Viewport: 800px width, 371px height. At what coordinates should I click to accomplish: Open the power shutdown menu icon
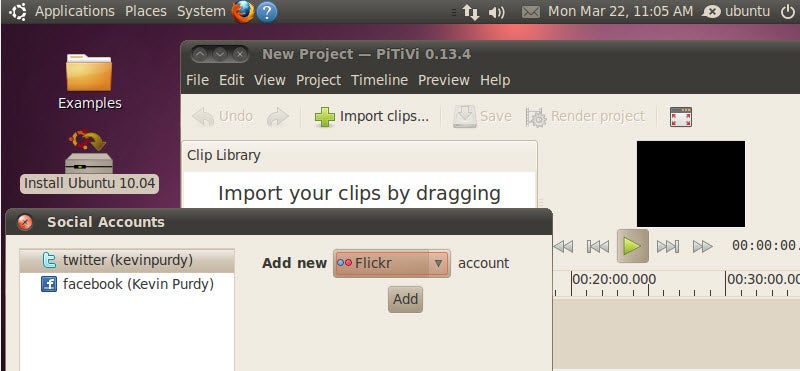pos(788,11)
